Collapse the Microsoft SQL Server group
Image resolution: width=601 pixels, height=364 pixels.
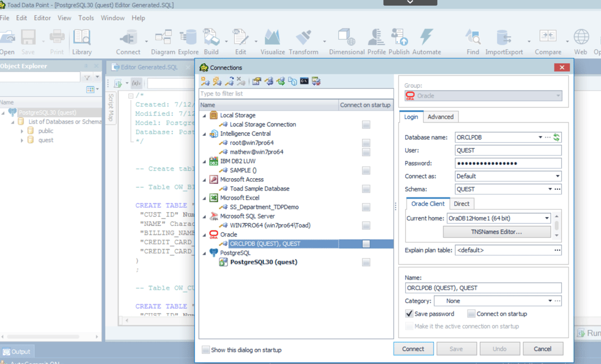click(x=204, y=216)
